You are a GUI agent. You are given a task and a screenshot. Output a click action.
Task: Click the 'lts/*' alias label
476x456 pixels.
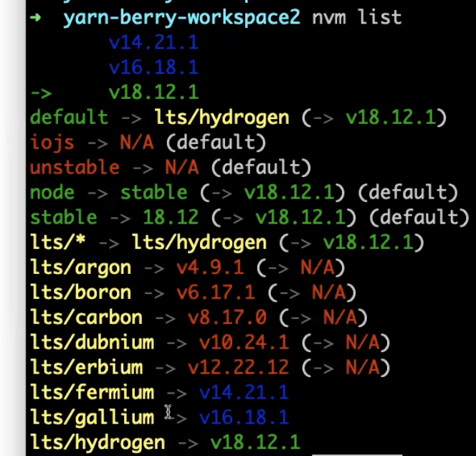click(57, 242)
